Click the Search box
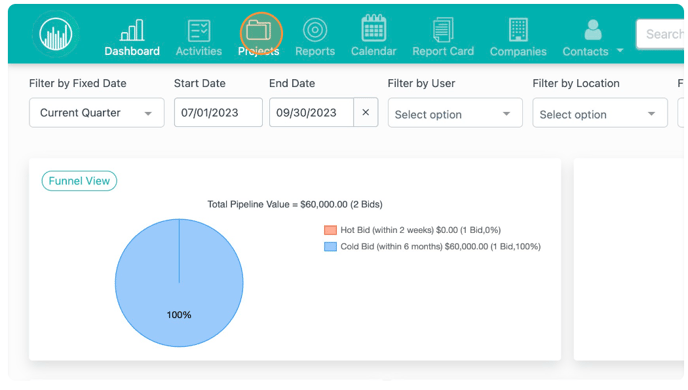688x390 pixels. click(x=660, y=34)
